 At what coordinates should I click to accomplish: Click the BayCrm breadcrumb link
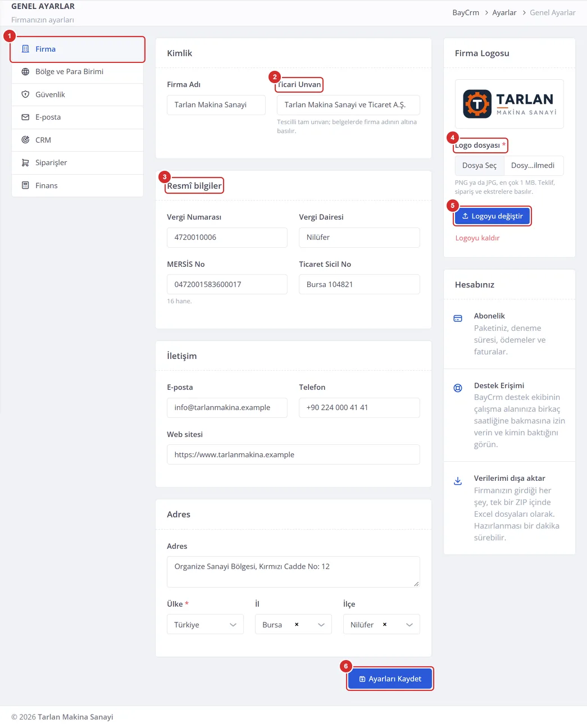466,12
